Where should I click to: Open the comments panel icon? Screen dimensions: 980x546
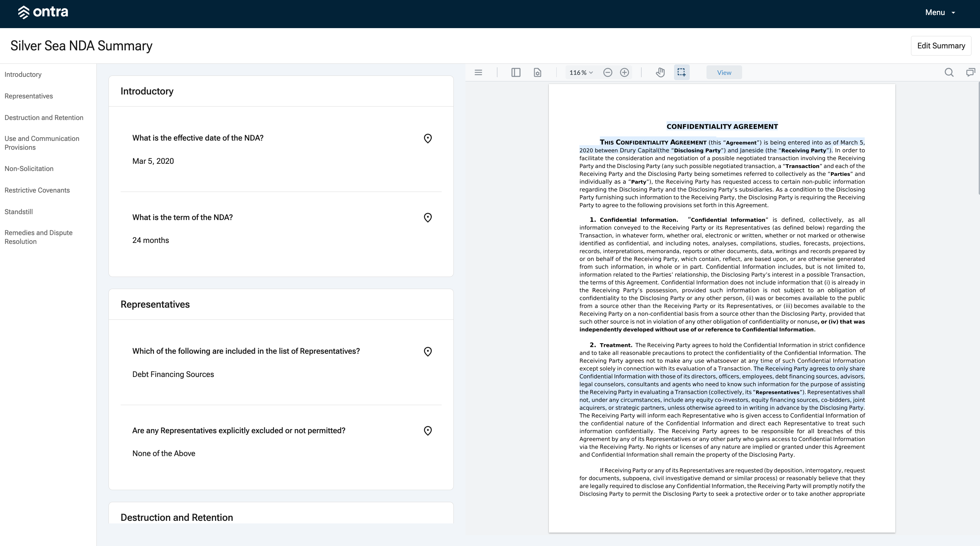(x=971, y=72)
